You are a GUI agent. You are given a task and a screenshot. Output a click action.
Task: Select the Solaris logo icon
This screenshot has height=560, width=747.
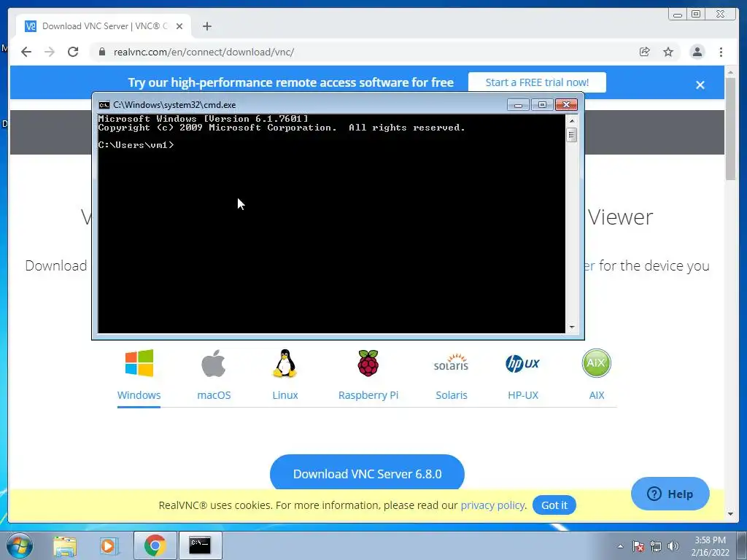451,363
